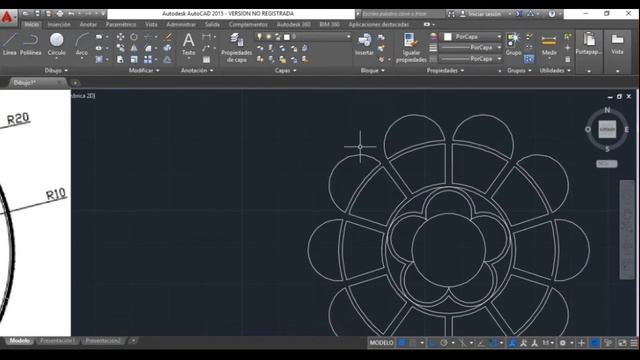
Task: Click the PorCapa color swatch
Action: 448,37
